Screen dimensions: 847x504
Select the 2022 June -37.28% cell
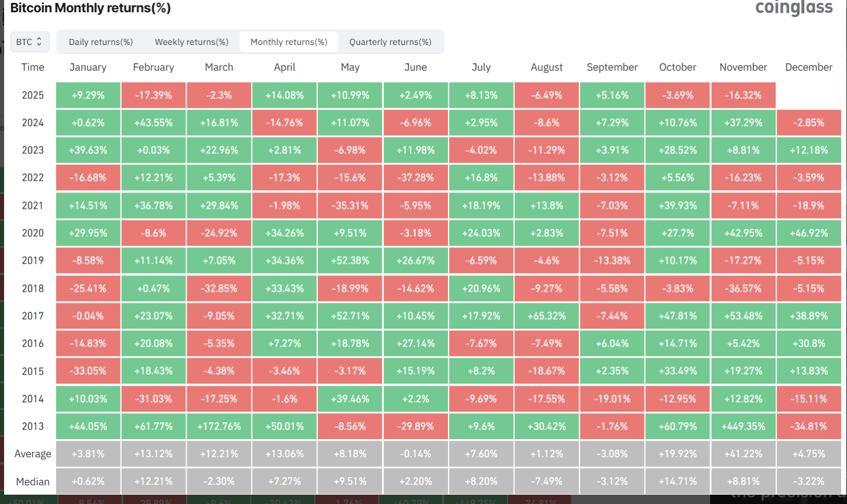click(x=415, y=178)
